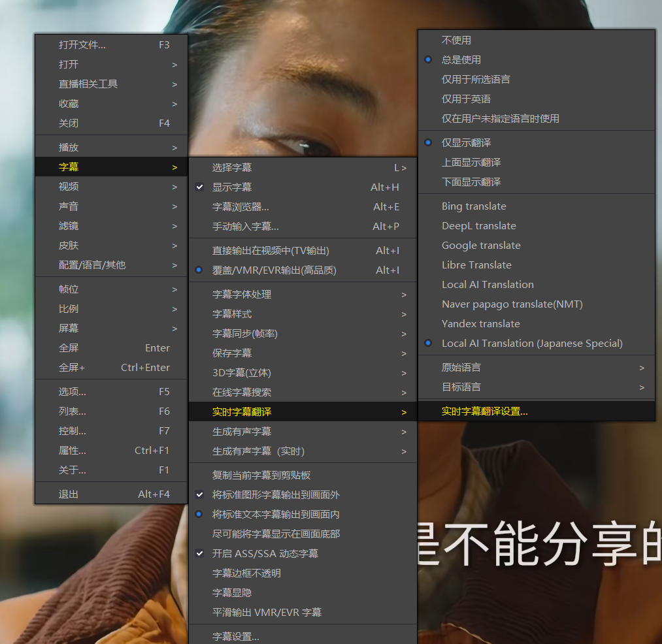This screenshot has height=644, width=662.
Task: Choose Google translate engine
Action: click(x=536, y=245)
